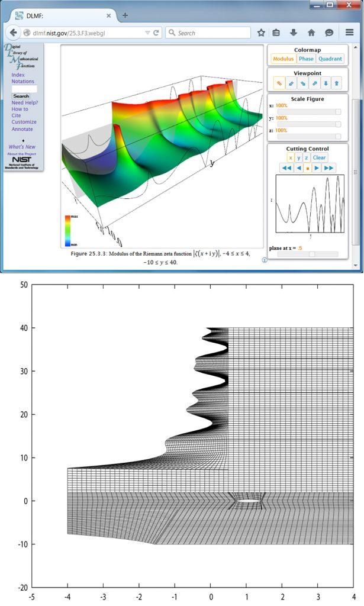Open the Firefox hamburger menu
Image resolution: width=364 pixels, height=606 pixels.
point(349,33)
